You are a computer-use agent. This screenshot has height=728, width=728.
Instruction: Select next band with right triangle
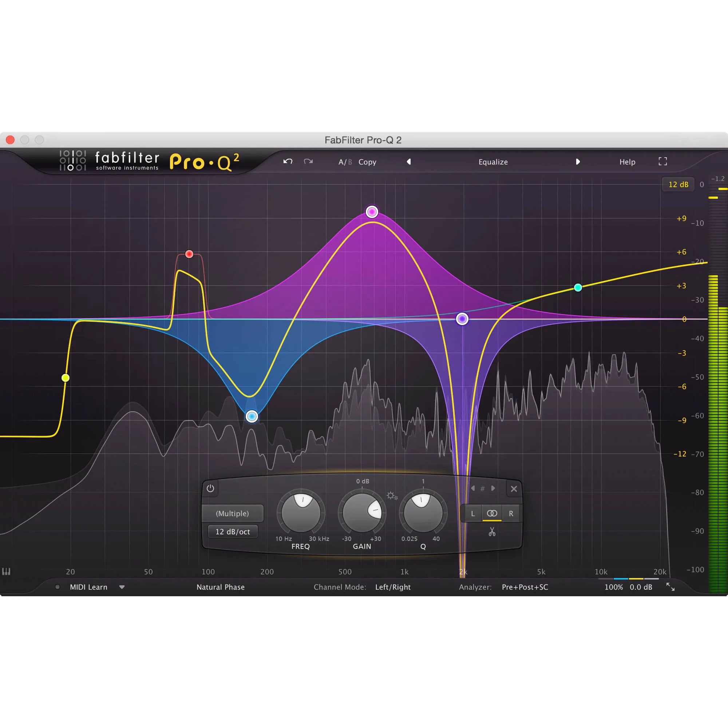coord(493,488)
